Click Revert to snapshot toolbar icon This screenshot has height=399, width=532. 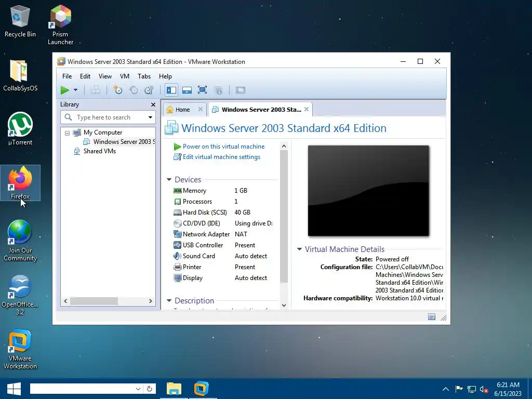(x=134, y=90)
